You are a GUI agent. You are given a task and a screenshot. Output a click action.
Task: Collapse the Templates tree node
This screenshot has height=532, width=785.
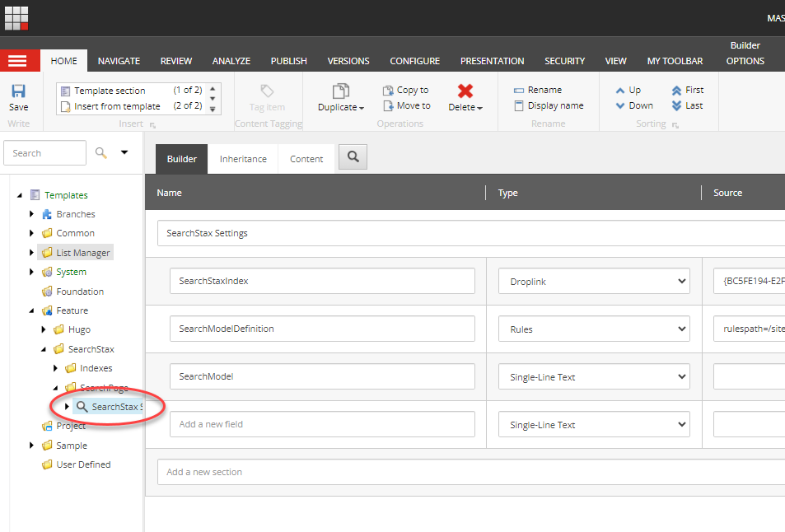[20, 195]
